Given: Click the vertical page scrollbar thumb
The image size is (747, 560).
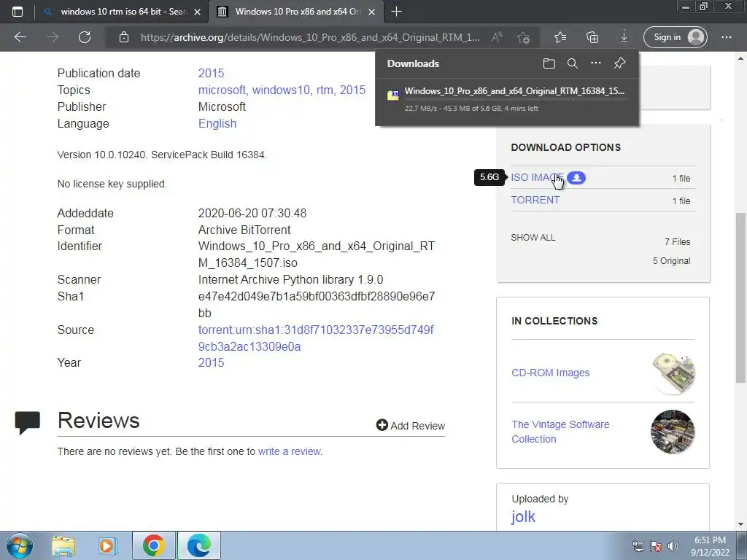Looking at the screenshot, I should coord(741,297).
